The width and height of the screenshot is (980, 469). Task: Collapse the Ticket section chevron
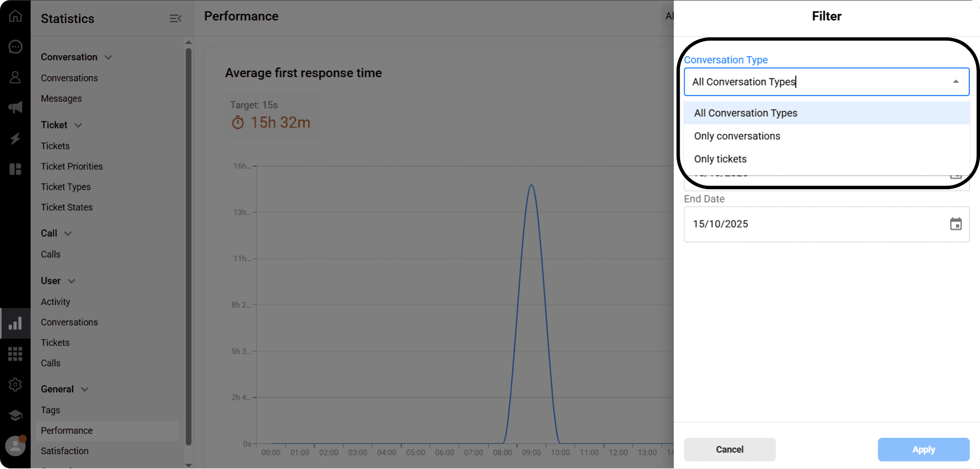[78, 125]
